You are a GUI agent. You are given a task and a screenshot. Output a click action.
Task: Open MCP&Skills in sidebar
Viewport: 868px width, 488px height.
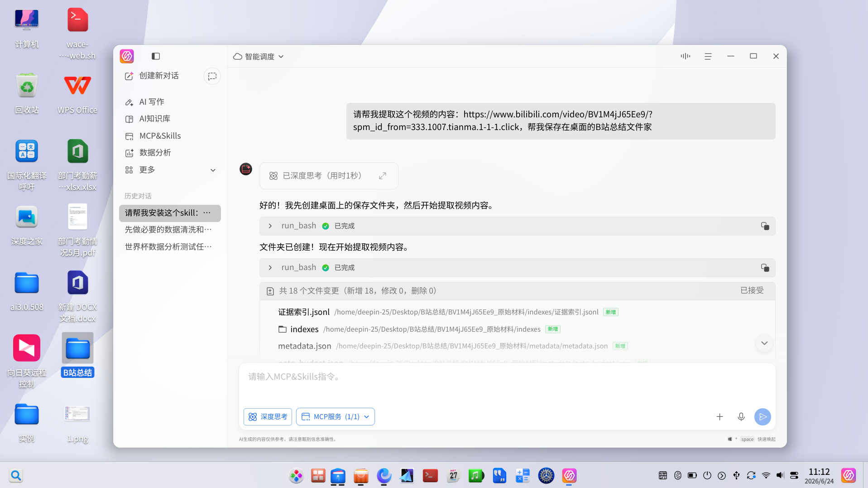point(170,136)
